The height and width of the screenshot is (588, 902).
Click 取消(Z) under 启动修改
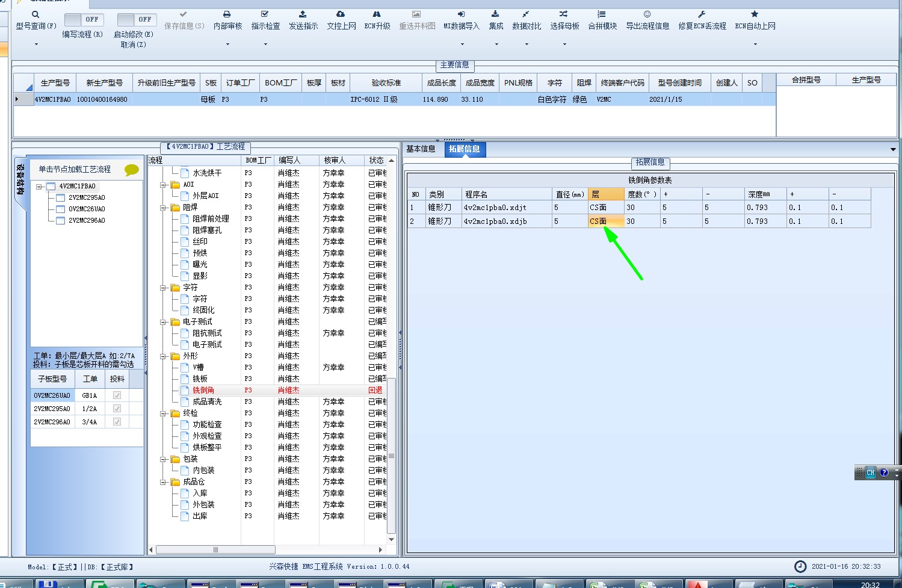[133, 45]
